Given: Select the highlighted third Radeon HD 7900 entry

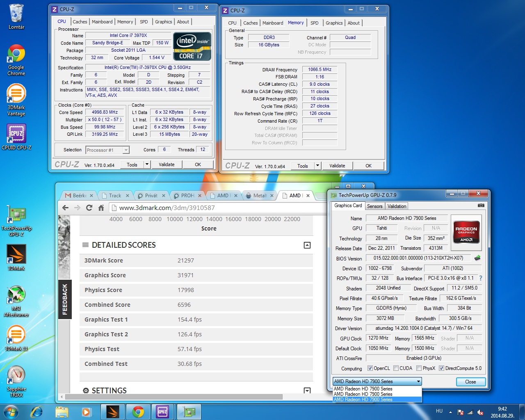Looking at the screenshot, I should pos(377,399).
